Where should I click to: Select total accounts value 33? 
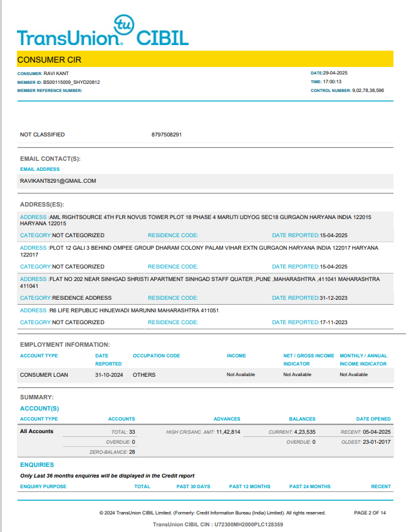point(132,432)
